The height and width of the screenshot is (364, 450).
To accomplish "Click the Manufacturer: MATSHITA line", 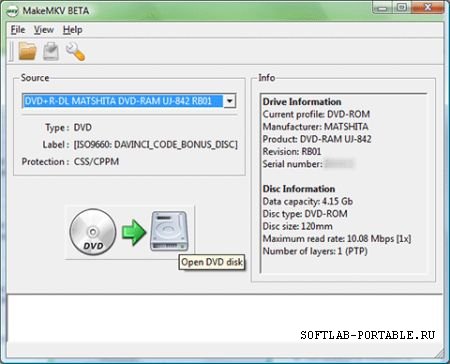I will click(x=315, y=127).
